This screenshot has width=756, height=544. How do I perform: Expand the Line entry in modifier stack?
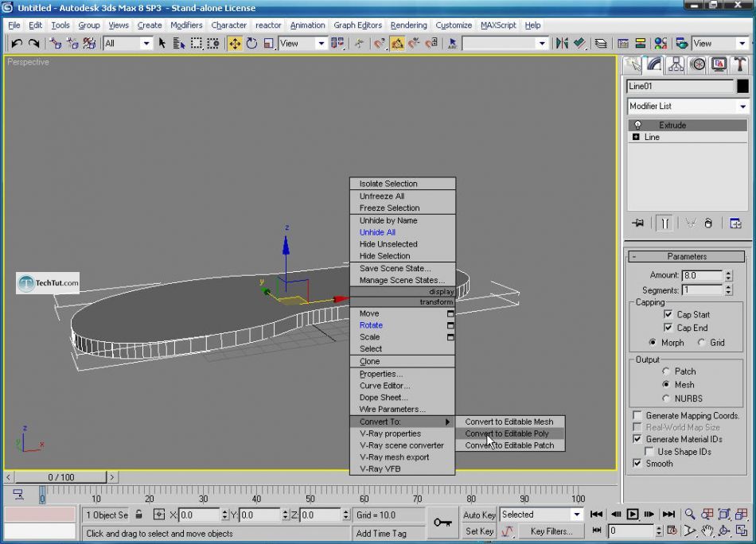click(x=636, y=138)
